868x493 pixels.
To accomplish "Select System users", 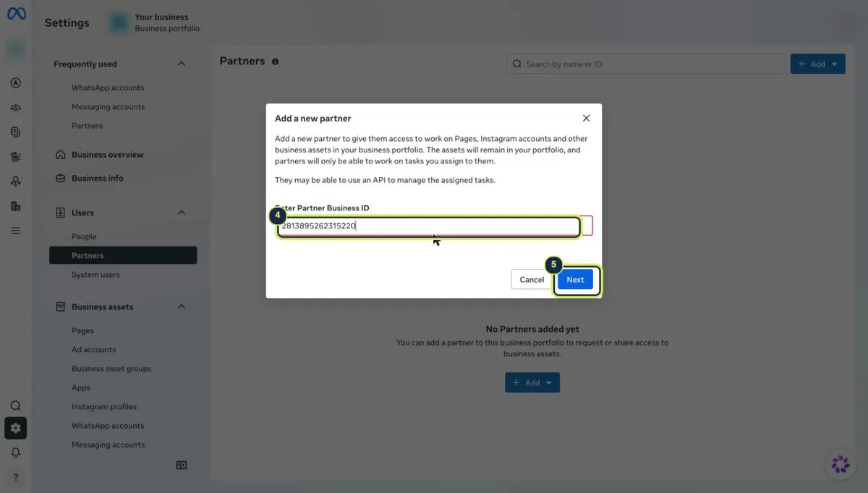I will (x=95, y=275).
